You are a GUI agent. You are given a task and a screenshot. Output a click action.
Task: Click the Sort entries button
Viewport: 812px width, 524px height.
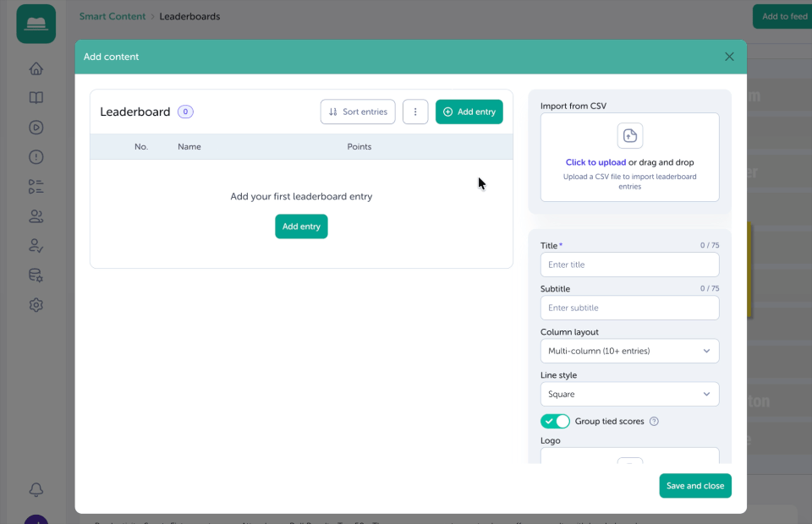[358, 112]
